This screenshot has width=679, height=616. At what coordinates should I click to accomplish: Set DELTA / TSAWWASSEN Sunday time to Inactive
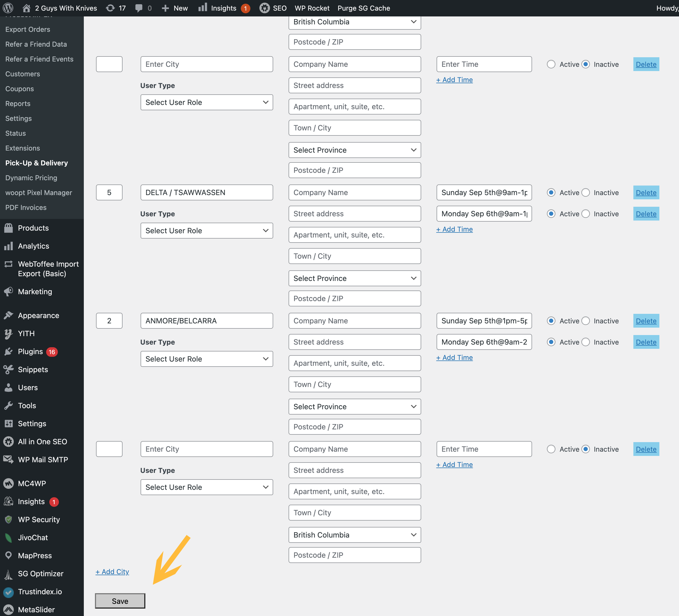pos(586,192)
